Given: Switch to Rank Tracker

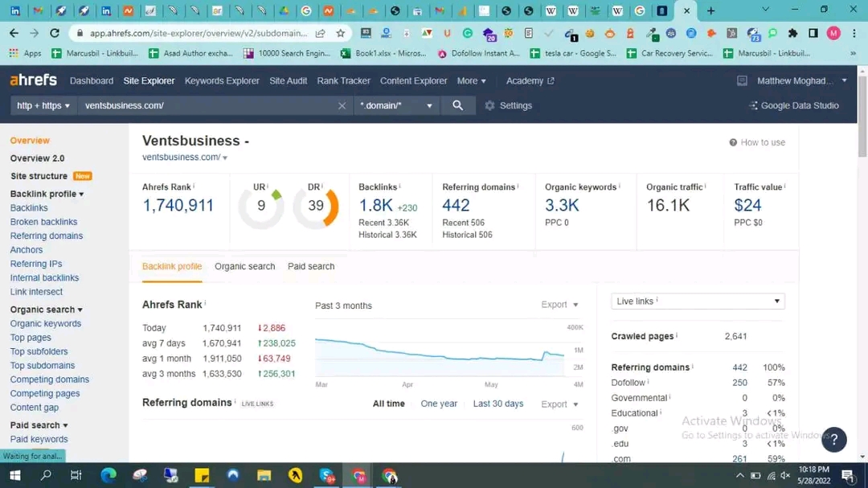Looking at the screenshot, I should [344, 81].
